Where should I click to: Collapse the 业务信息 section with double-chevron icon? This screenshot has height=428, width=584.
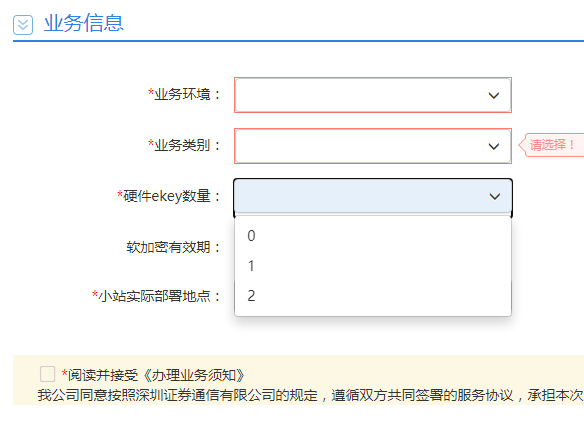tap(23, 25)
